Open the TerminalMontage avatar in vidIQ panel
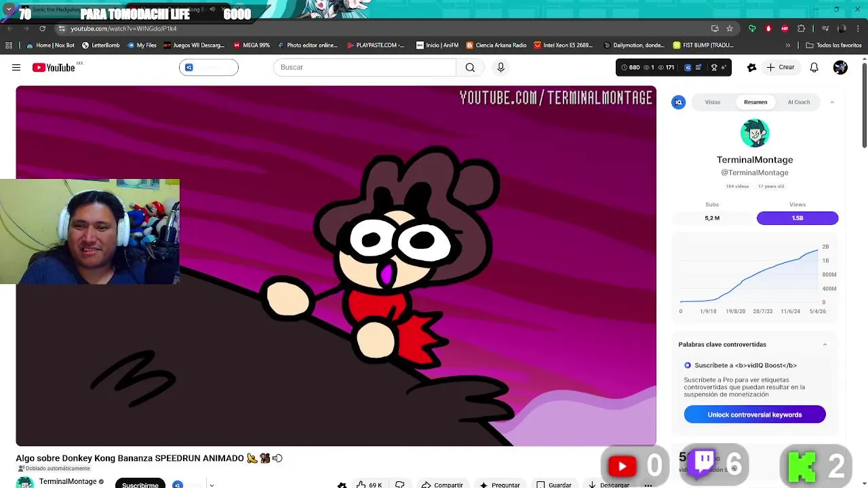Image resolution: width=868 pixels, height=488 pixels. (755, 134)
